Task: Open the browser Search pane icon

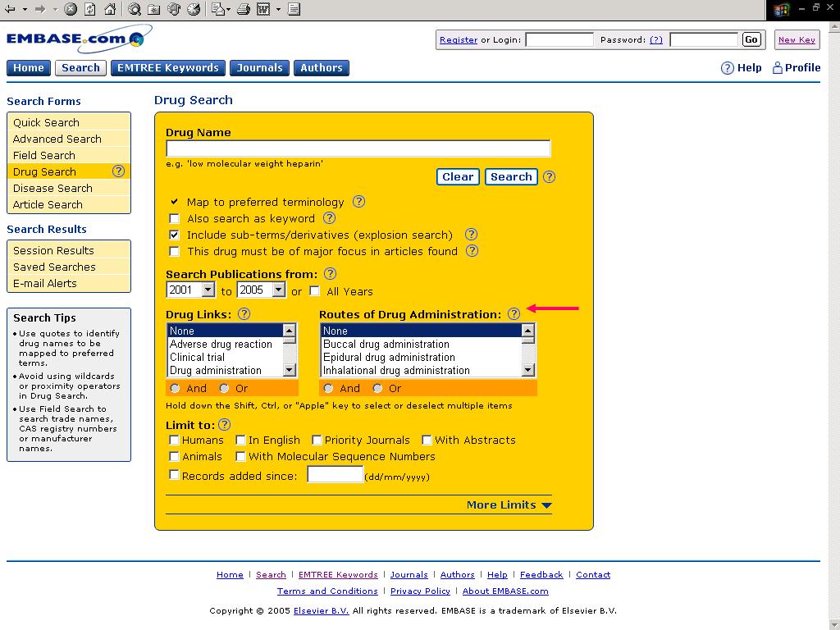Action: (x=135, y=9)
